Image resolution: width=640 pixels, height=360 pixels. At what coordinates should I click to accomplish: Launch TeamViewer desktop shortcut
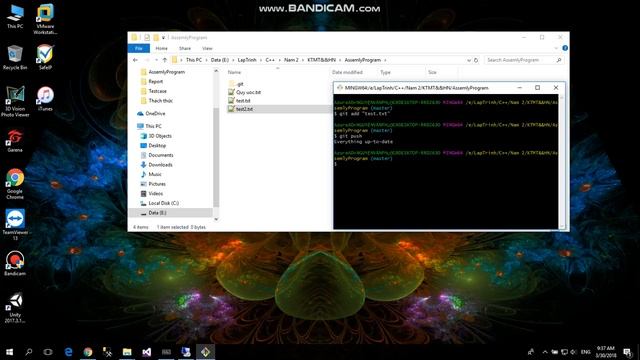pos(15,224)
